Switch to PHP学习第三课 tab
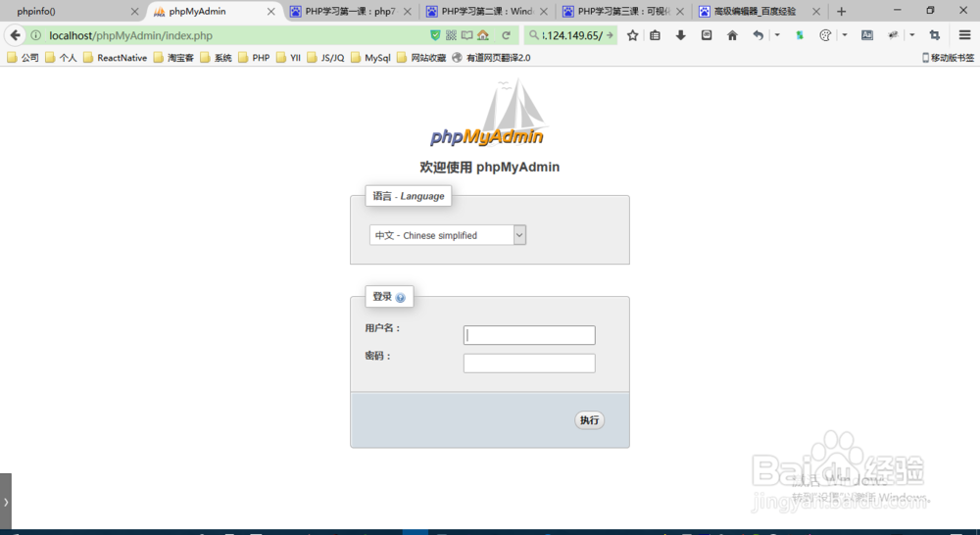 [x=623, y=11]
